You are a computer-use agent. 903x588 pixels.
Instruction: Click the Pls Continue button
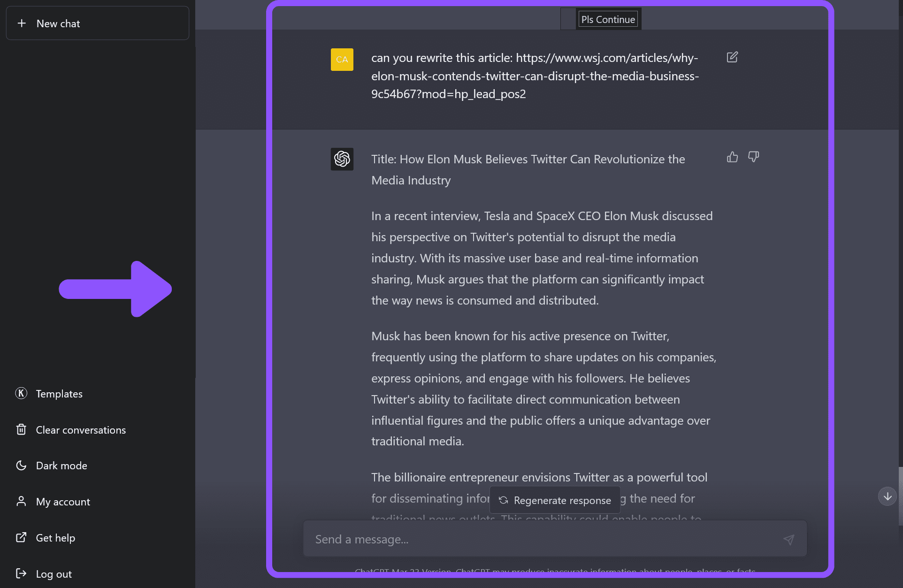608,20
